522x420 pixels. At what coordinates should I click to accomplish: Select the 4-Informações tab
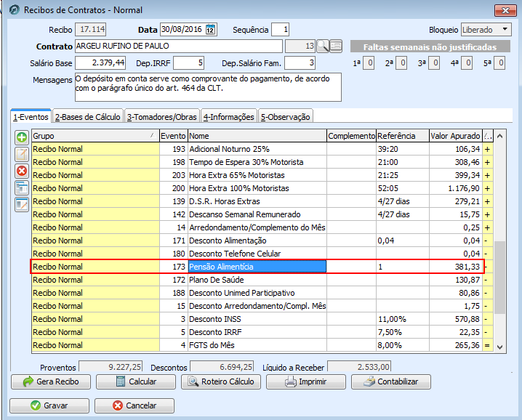pyautogui.click(x=229, y=117)
